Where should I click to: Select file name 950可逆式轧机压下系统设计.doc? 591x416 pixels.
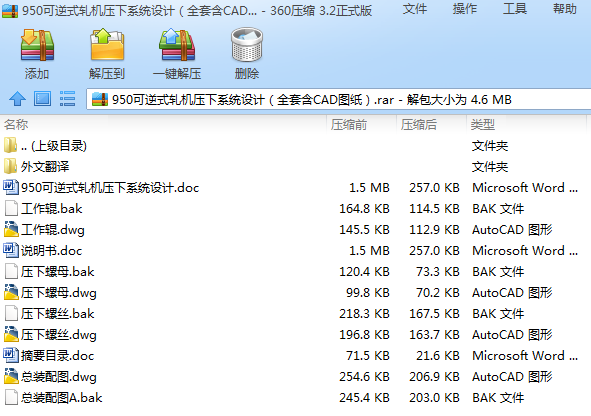click(110, 188)
